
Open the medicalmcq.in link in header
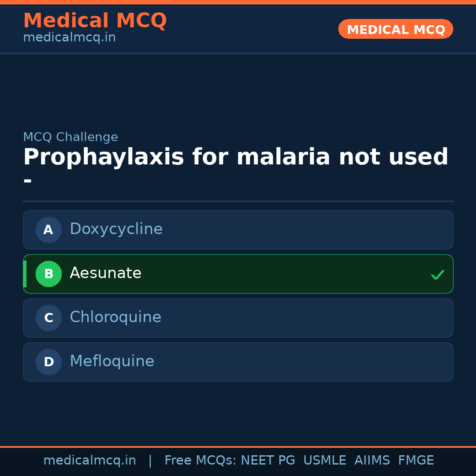[x=69, y=38]
